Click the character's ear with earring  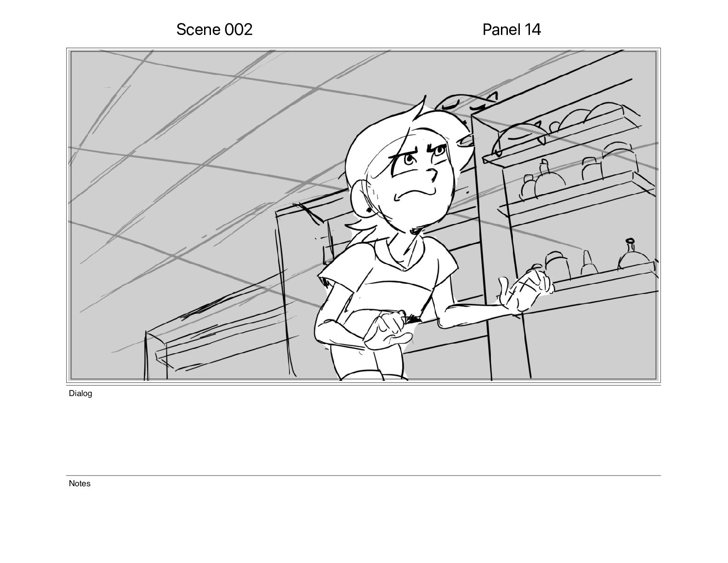click(x=362, y=197)
